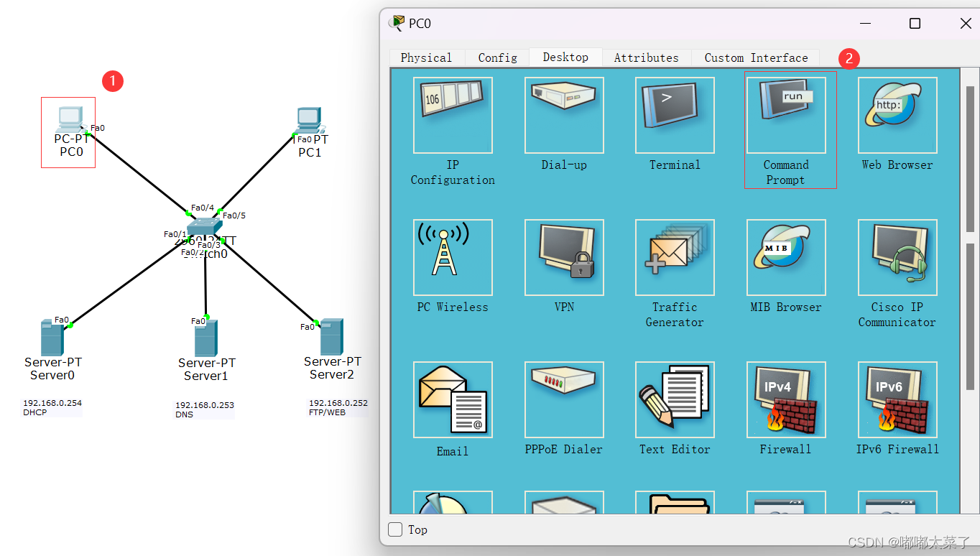Open the IPv4 Firewall app
The image size is (980, 556).
[x=786, y=400]
